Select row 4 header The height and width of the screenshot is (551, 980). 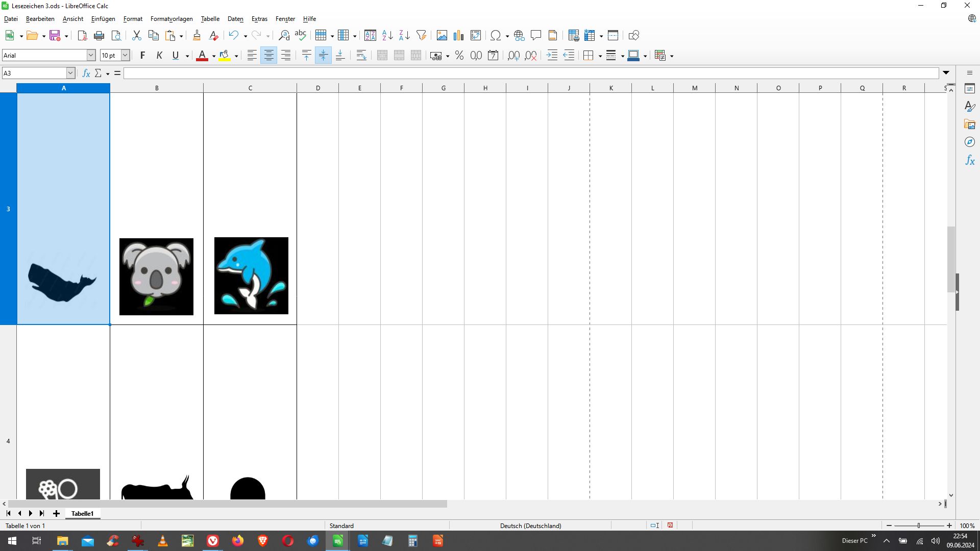click(x=8, y=441)
